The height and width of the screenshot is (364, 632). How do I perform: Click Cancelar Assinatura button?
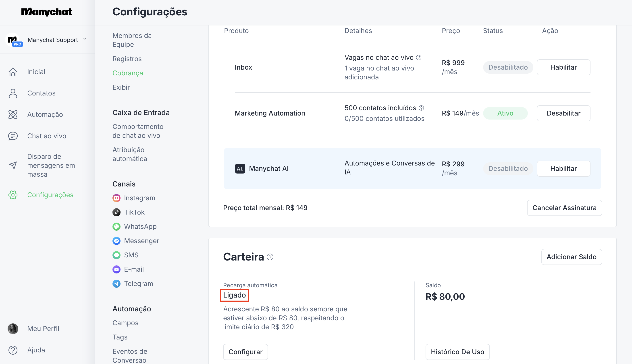click(x=564, y=208)
